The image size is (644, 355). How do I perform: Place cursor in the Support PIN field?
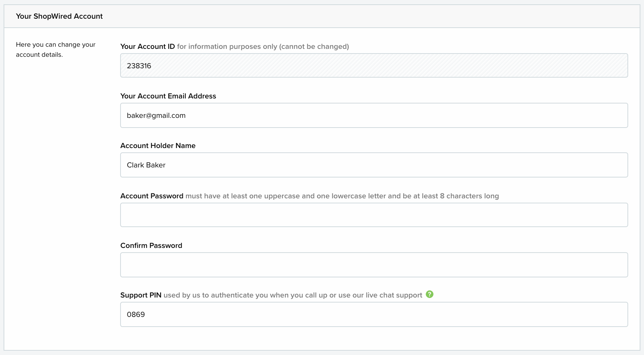(x=374, y=314)
